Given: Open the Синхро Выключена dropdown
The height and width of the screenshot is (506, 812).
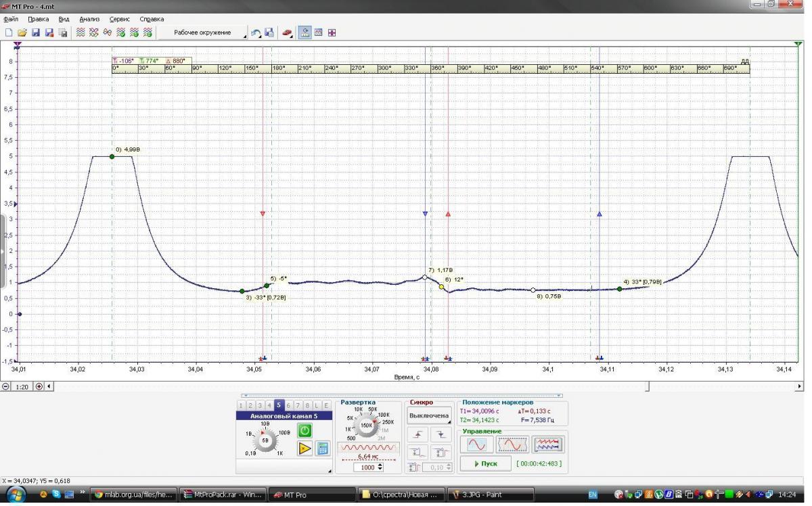Looking at the screenshot, I should 430,416.
